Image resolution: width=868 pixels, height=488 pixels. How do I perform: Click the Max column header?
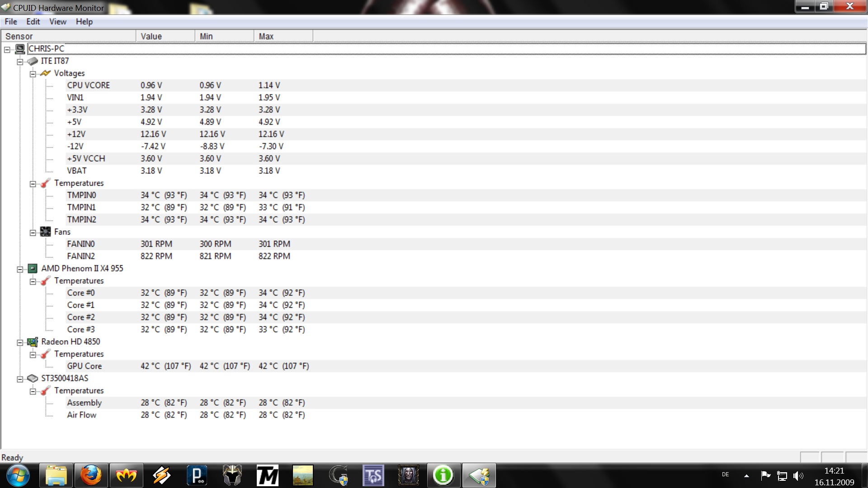(283, 36)
